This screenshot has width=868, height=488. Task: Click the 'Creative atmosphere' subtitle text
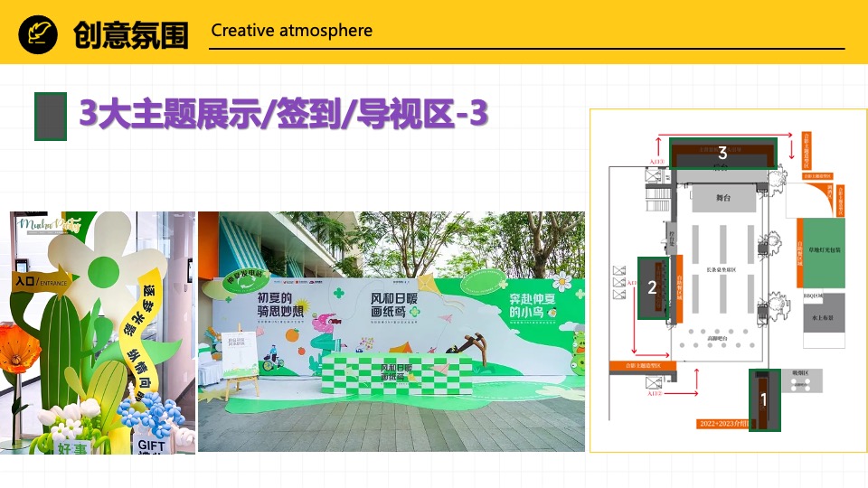291,31
